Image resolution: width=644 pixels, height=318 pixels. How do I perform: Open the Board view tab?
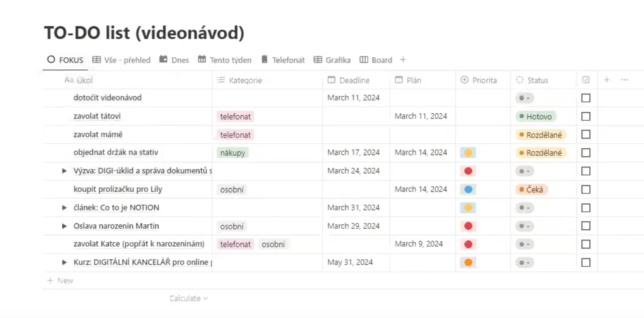click(x=376, y=60)
